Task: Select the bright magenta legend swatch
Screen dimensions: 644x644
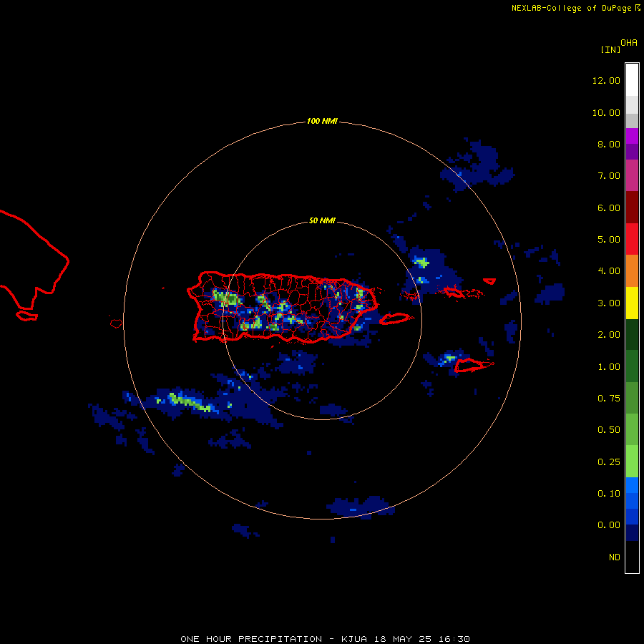Action: pyautogui.click(x=632, y=136)
